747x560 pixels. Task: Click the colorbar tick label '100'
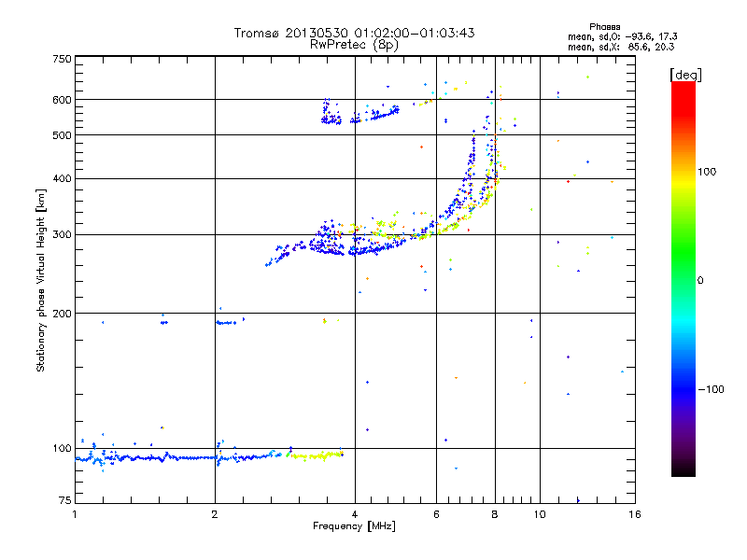[707, 172]
